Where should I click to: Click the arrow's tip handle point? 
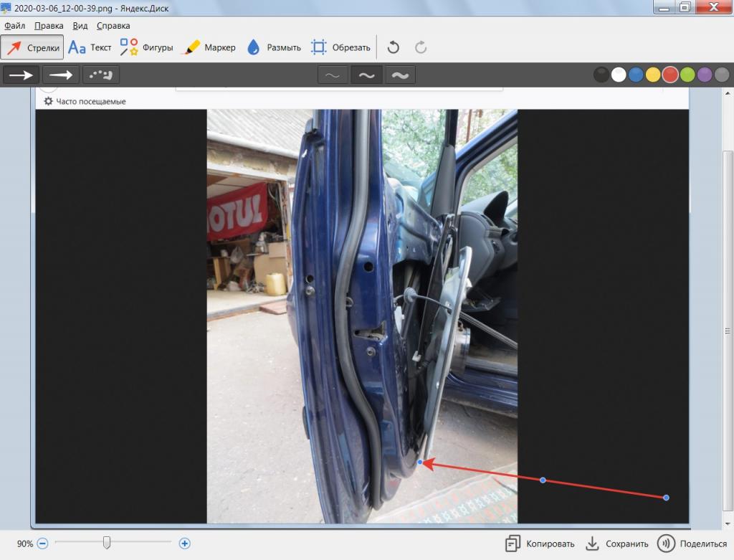pos(420,462)
